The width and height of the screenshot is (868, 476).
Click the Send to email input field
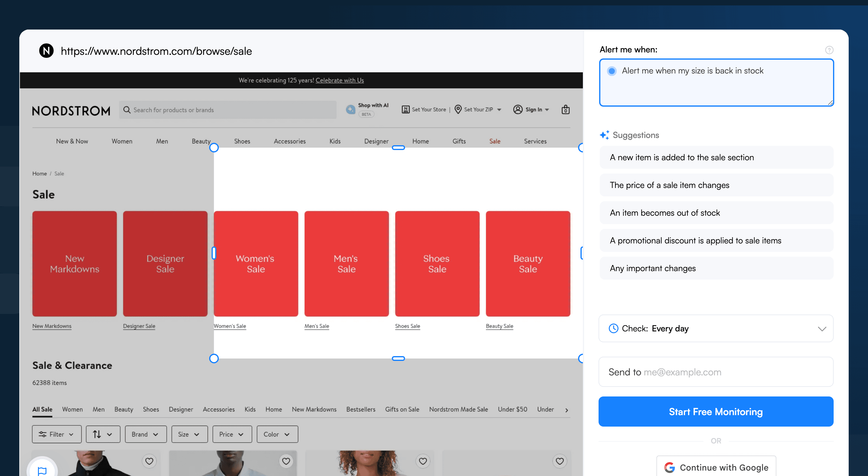tap(716, 372)
